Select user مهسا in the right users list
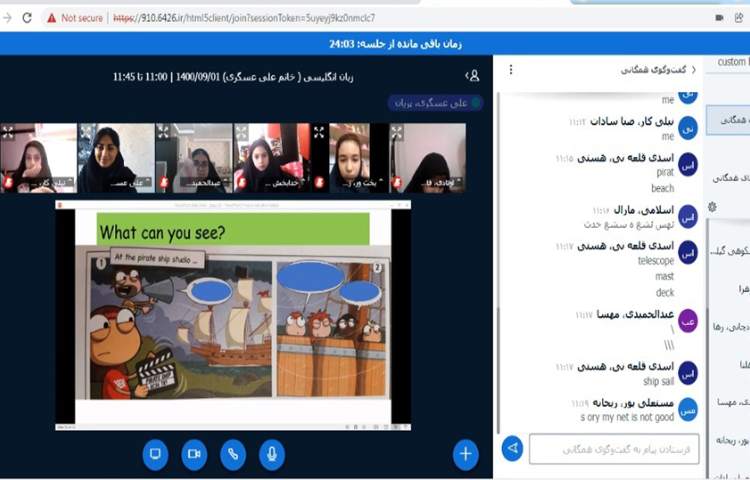 pyautogui.click(x=732, y=403)
